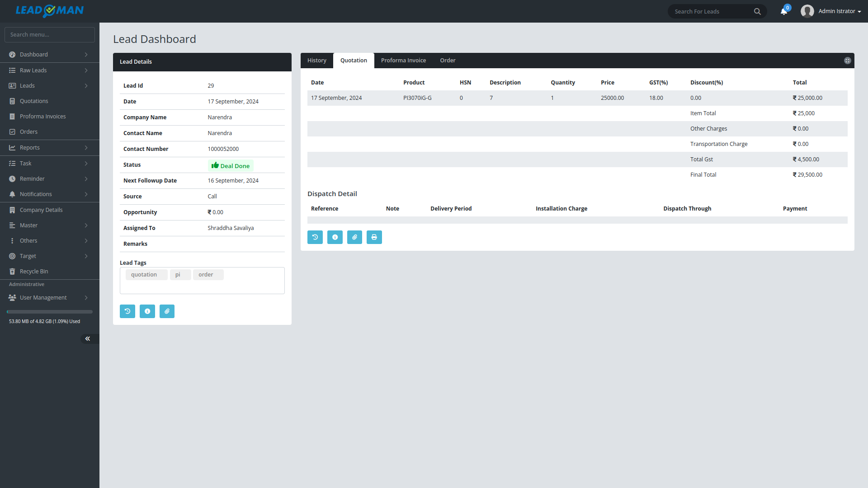The width and height of the screenshot is (868, 488).
Task: Collapse the sidebar with double chevron
Action: tap(88, 339)
